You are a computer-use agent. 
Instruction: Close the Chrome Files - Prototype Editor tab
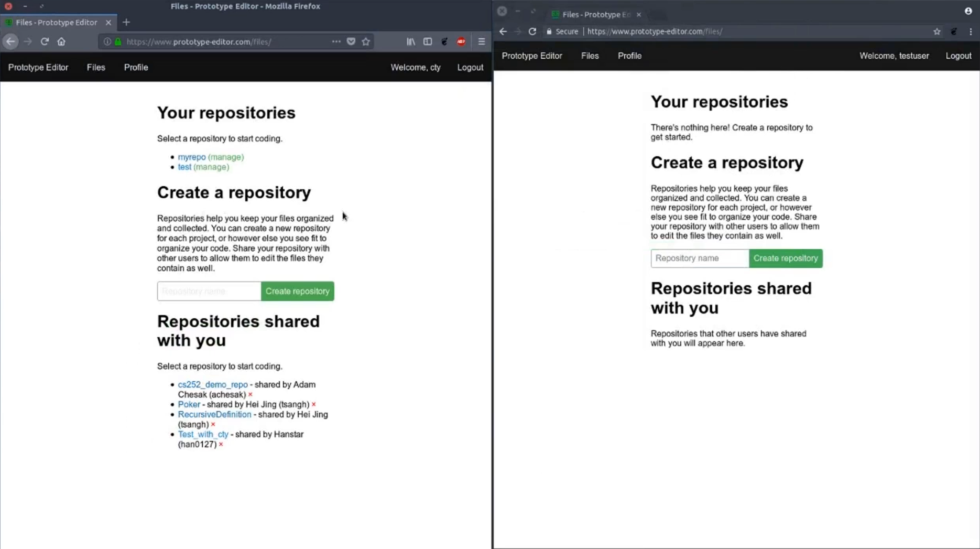pyautogui.click(x=639, y=15)
